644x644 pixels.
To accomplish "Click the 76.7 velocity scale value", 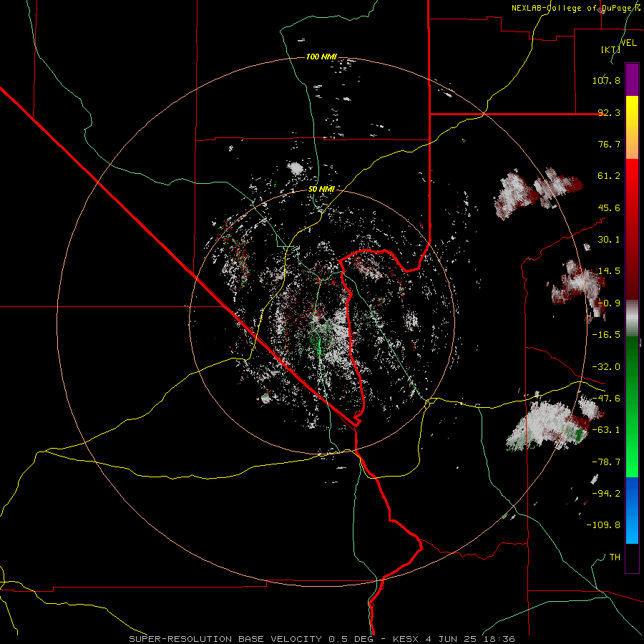I will coord(609,144).
